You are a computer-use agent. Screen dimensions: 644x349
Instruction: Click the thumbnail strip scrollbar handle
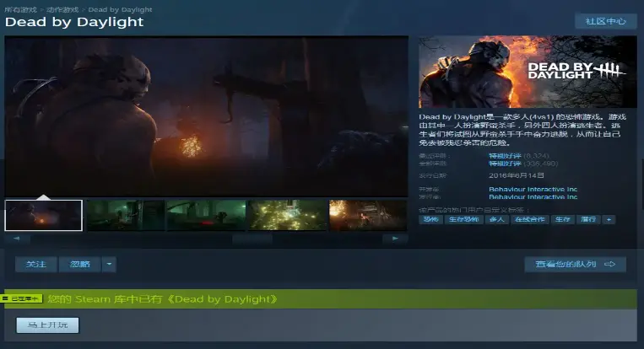click(x=252, y=239)
